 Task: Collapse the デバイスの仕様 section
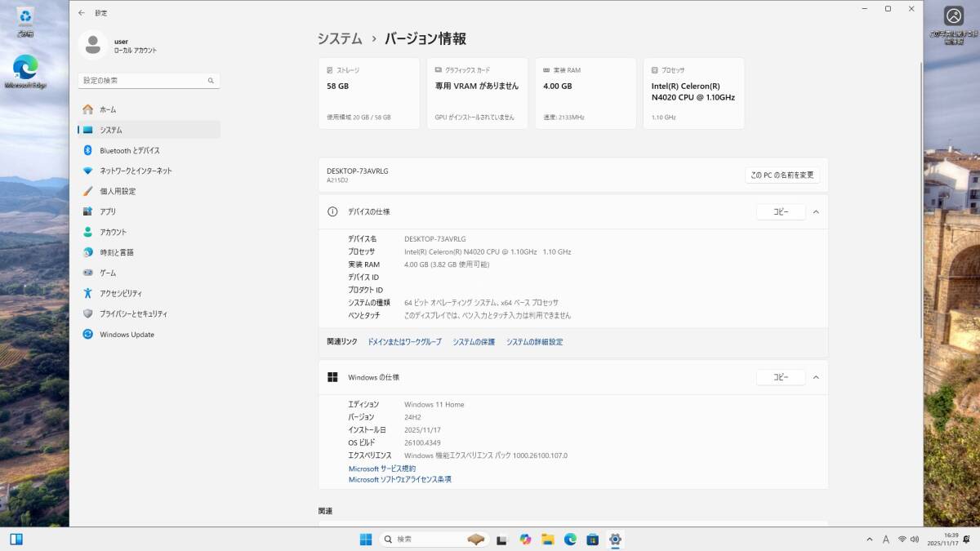pos(816,211)
